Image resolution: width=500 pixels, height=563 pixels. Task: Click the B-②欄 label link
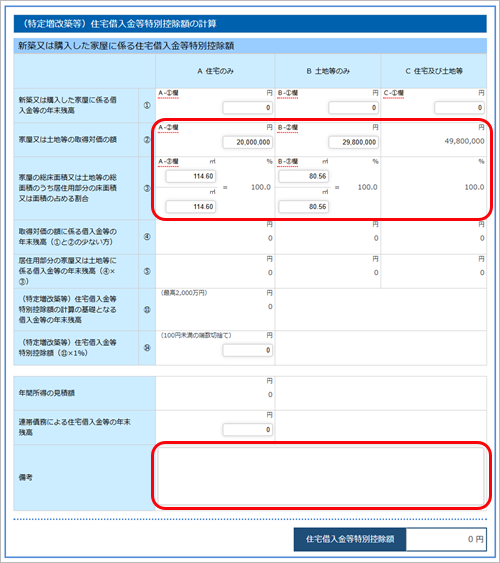(x=288, y=127)
